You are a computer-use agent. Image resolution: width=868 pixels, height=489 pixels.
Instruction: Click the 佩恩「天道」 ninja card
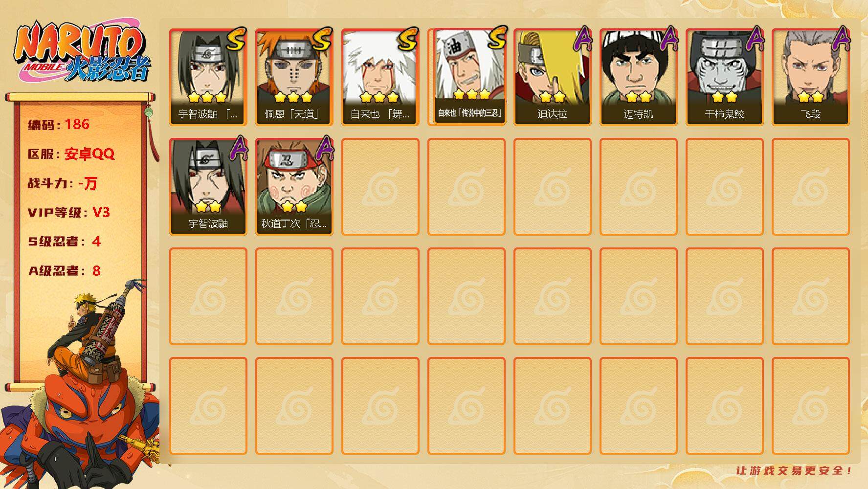pyautogui.click(x=294, y=77)
